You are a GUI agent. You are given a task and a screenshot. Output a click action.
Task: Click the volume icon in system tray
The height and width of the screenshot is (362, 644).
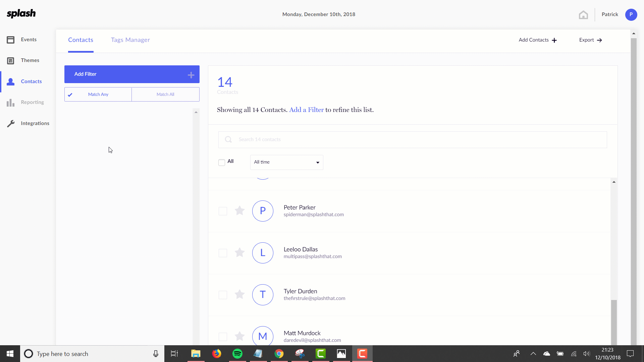pos(586,354)
